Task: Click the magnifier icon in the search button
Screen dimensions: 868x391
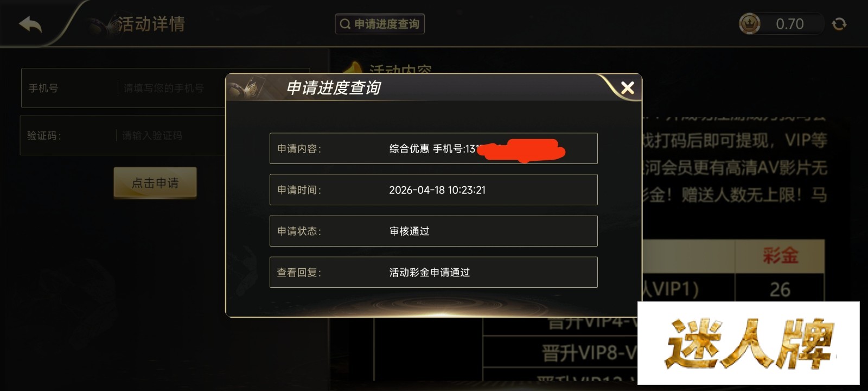Action: pyautogui.click(x=345, y=24)
